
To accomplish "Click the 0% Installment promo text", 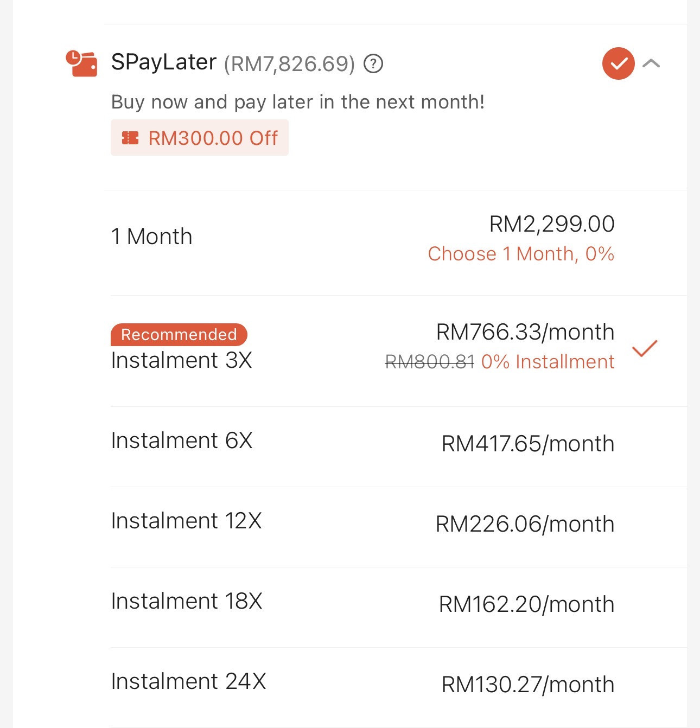I will click(x=548, y=362).
